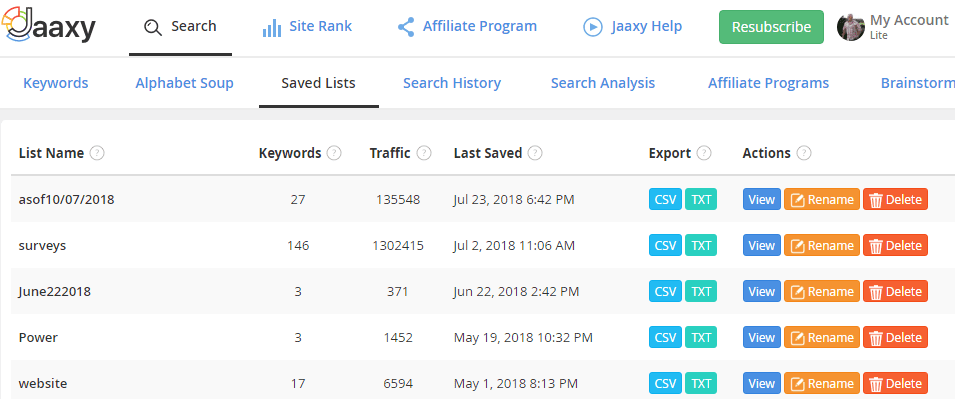
Task: Export surveys list as CSV
Action: [x=665, y=245]
